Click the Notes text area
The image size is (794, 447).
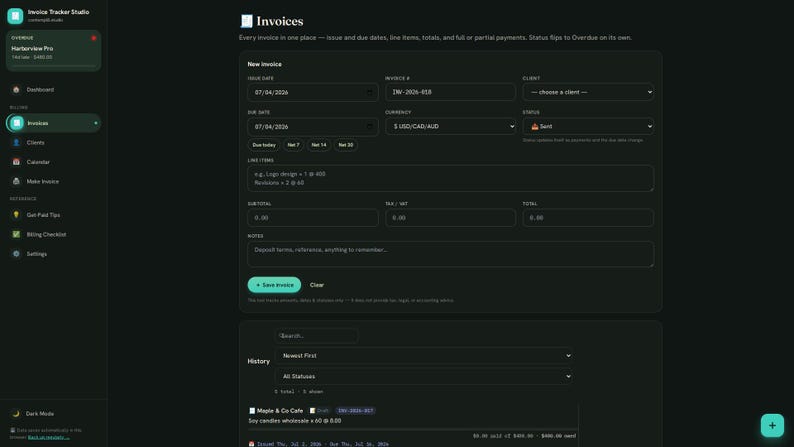point(450,254)
